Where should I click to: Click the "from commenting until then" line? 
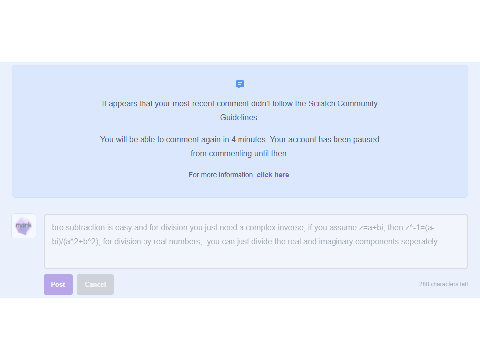point(238,153)
